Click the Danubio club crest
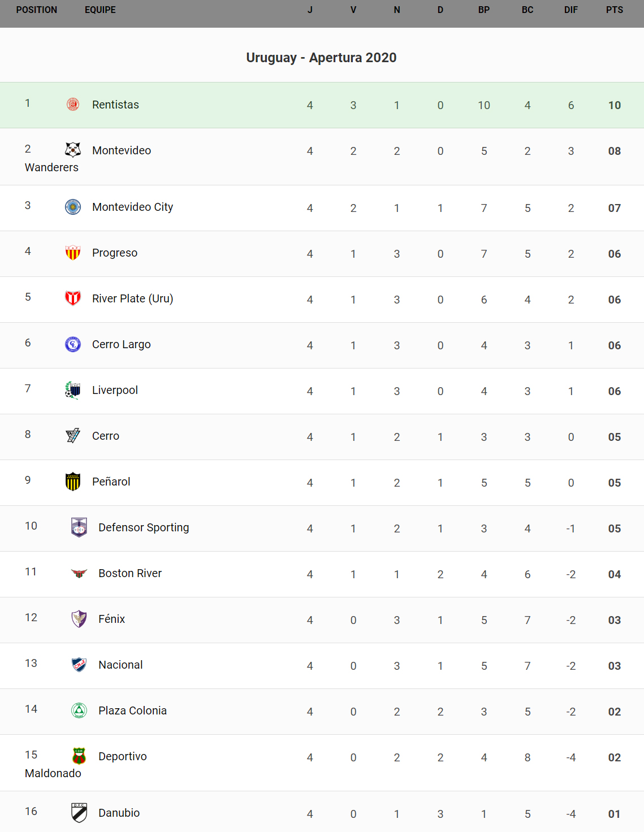 click(79, 813)
